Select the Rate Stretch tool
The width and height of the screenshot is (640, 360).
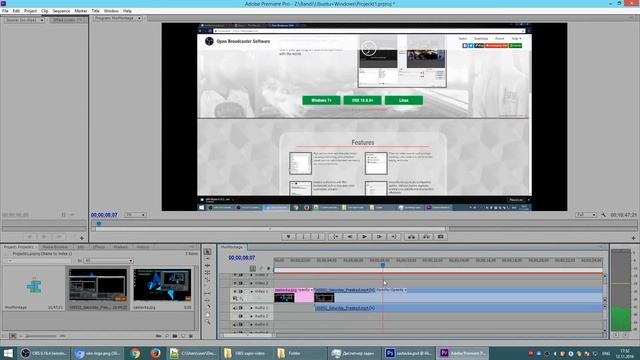click(x=207, y=280)
